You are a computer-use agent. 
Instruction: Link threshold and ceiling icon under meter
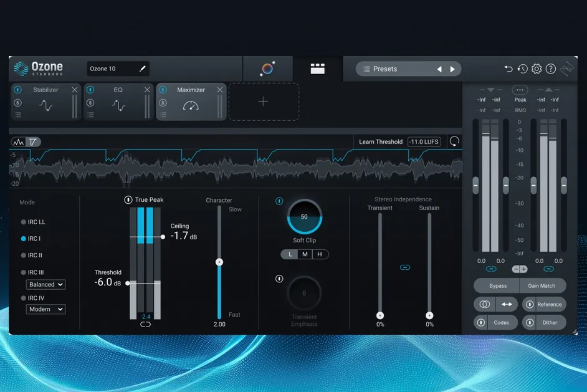[145, 325]
